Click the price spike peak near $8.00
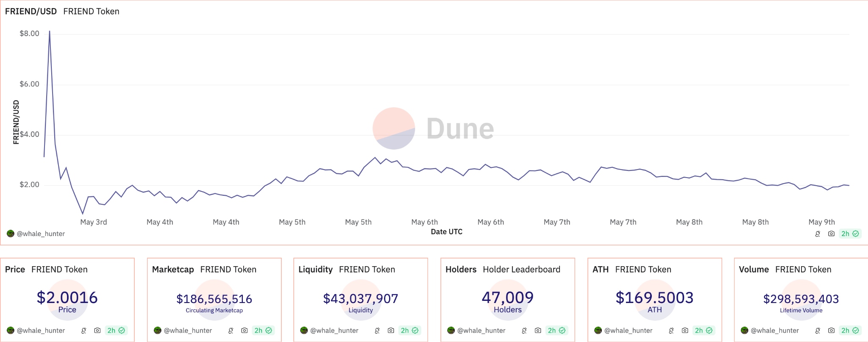 [x=50, y=31]
